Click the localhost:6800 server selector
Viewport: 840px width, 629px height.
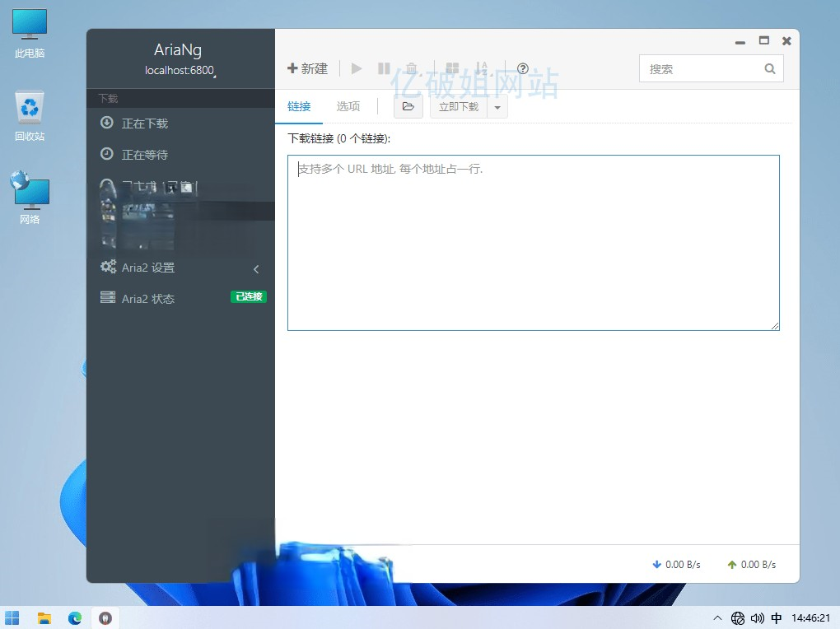(180, 70)
